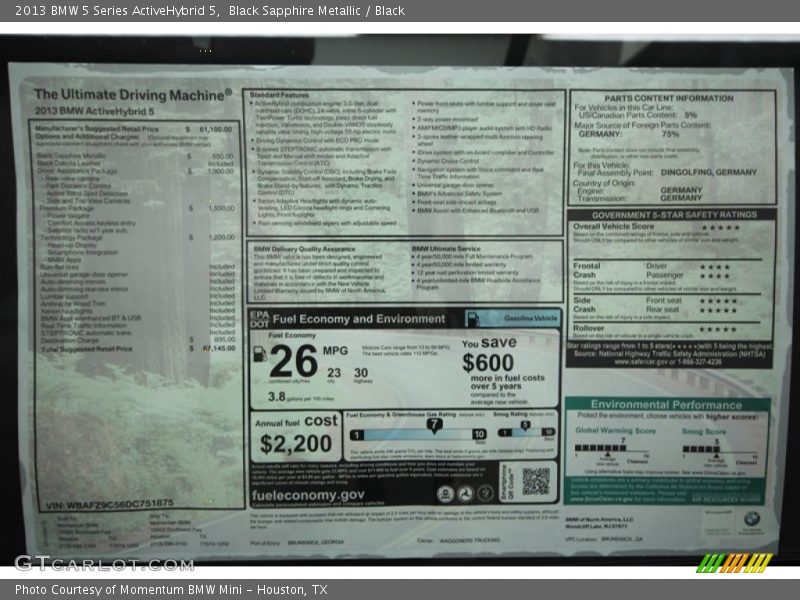Click 'Fuel Economy and Environment' header
This screenshot has width=800, height=600.
coord(359,319)
